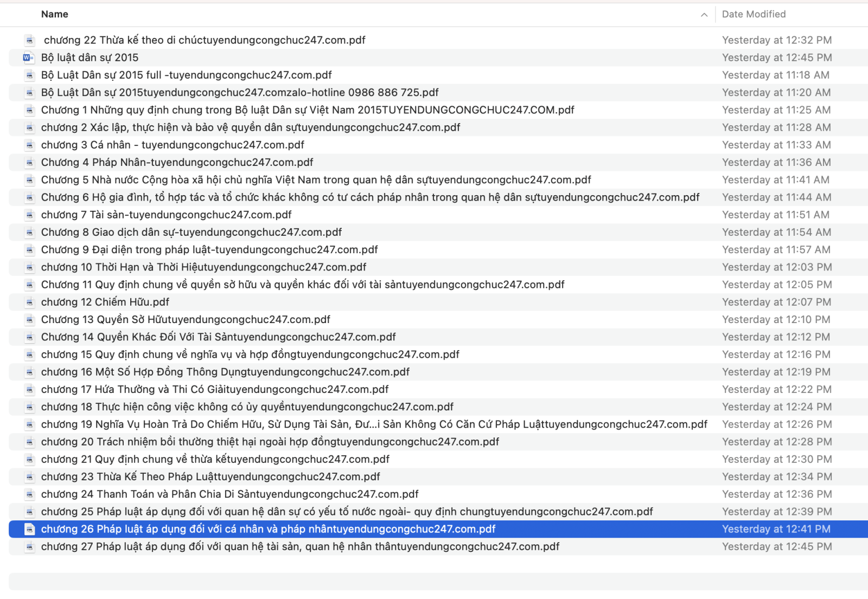868x599 pixels.
Task: Click the PDF icon for chương 22 Thừa kế theo di chúc
Action: [x=30, y=40]
